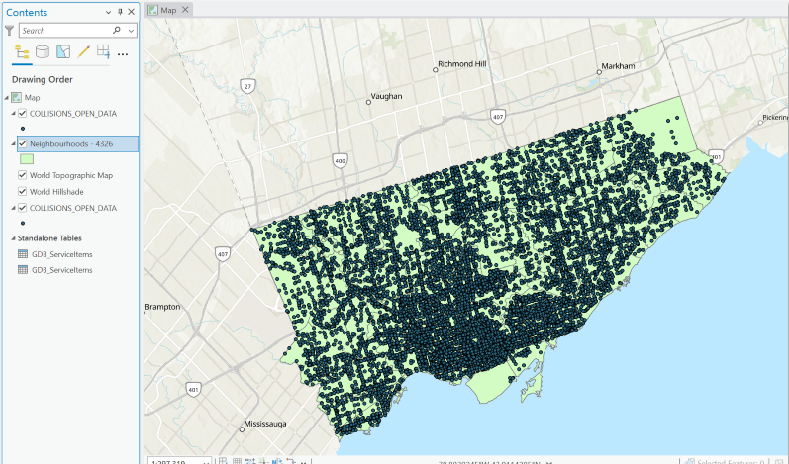Toggle Neighbourhoods - 4326 layer checkbox
This screenshot has height=464, width=789.
[x=23, y=144]
